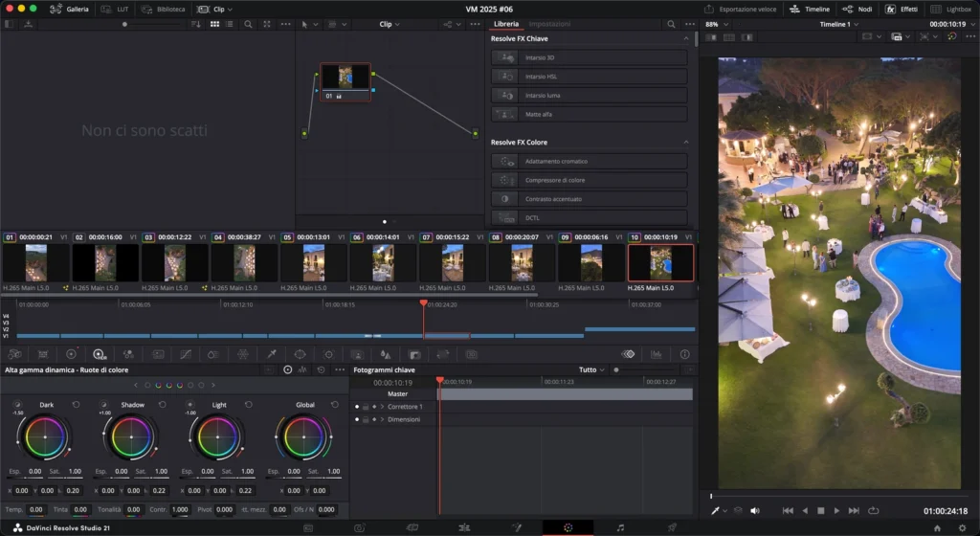This screenshot has width=980, height=536.
Task: Select clip 05 thumbnail in clip strip
Action: 314,263
